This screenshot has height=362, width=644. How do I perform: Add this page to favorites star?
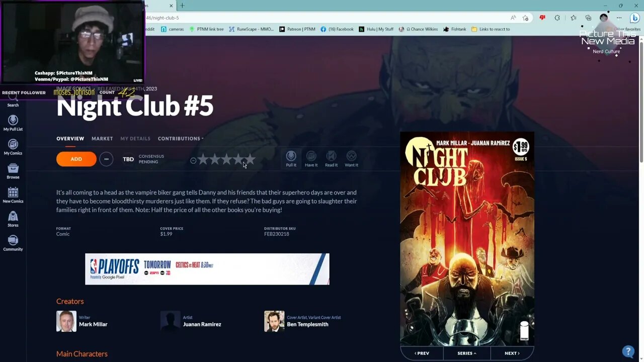(525, 18)
